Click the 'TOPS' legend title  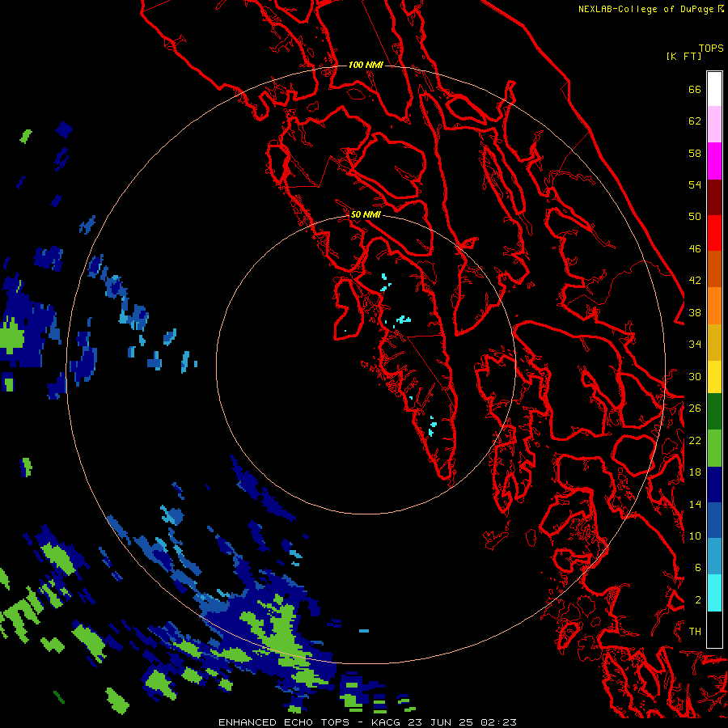point(711,48)
